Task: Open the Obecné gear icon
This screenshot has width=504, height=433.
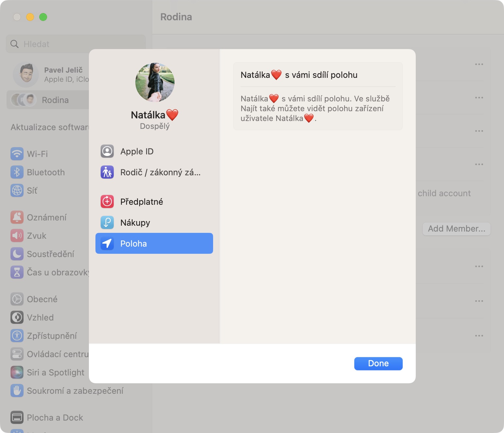Action: click(17, 299)
